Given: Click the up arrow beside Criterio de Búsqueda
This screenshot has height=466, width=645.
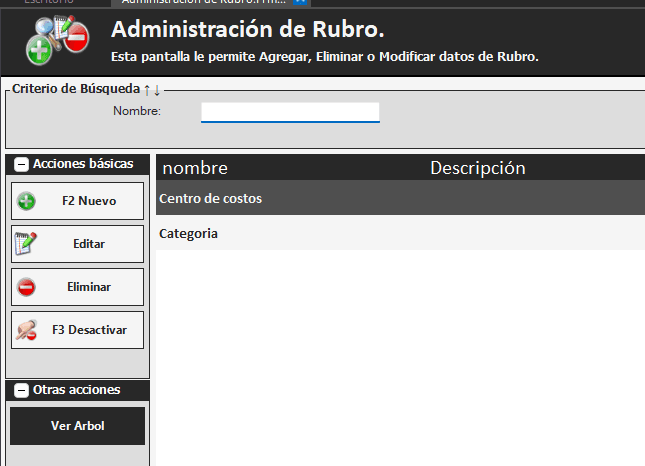Looking at the screenshot, I should coord(147,89).
